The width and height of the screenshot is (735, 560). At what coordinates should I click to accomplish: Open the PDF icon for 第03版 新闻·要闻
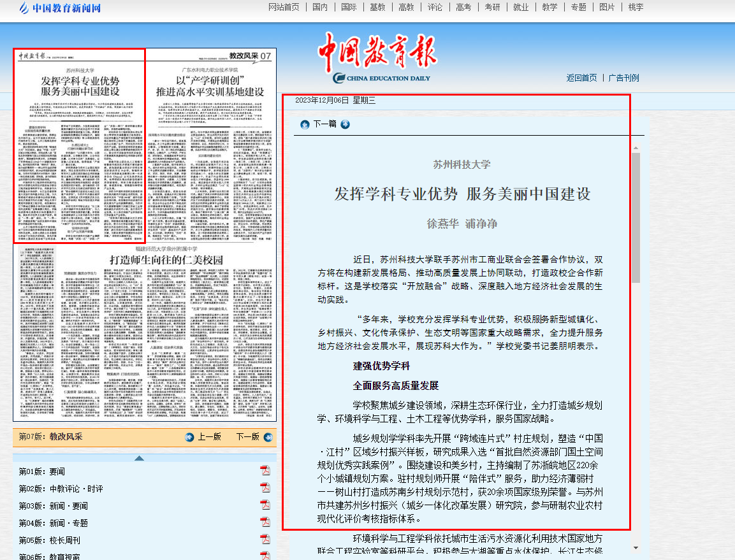tap(265, 505)
